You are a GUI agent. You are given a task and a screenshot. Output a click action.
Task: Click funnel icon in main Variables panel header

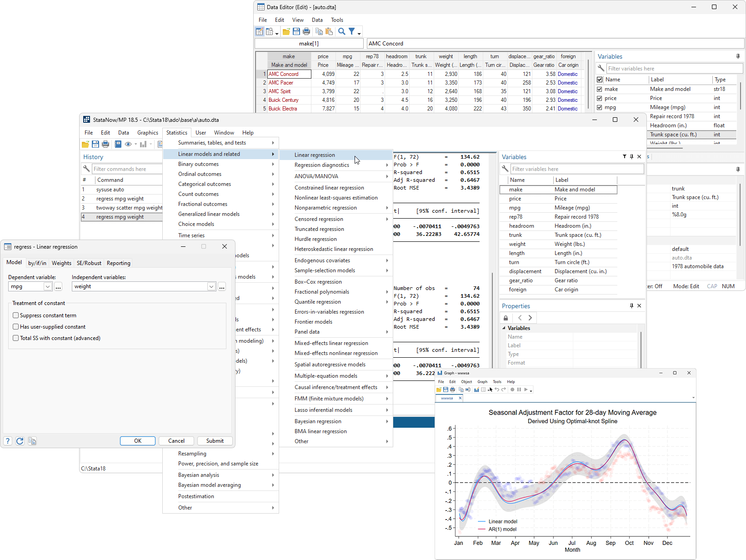(625, 157)
